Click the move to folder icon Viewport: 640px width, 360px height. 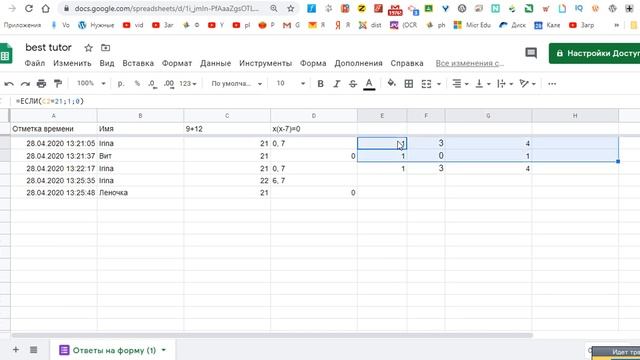[x=105, y=48]
